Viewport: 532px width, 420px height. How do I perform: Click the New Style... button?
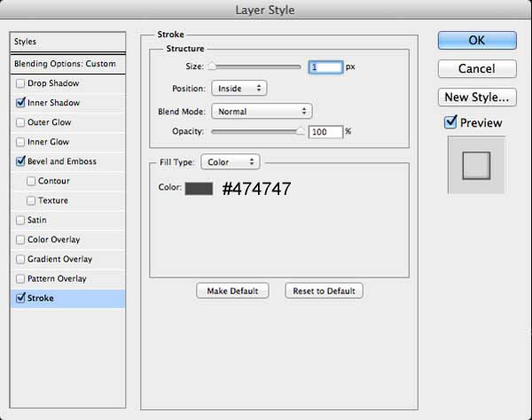pos(477,97)
